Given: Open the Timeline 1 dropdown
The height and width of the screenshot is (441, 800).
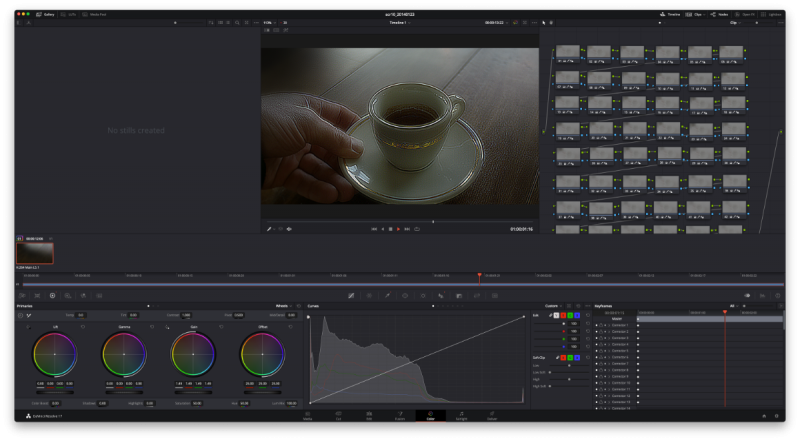Looking at the screenshot, I should coord(401,22).
